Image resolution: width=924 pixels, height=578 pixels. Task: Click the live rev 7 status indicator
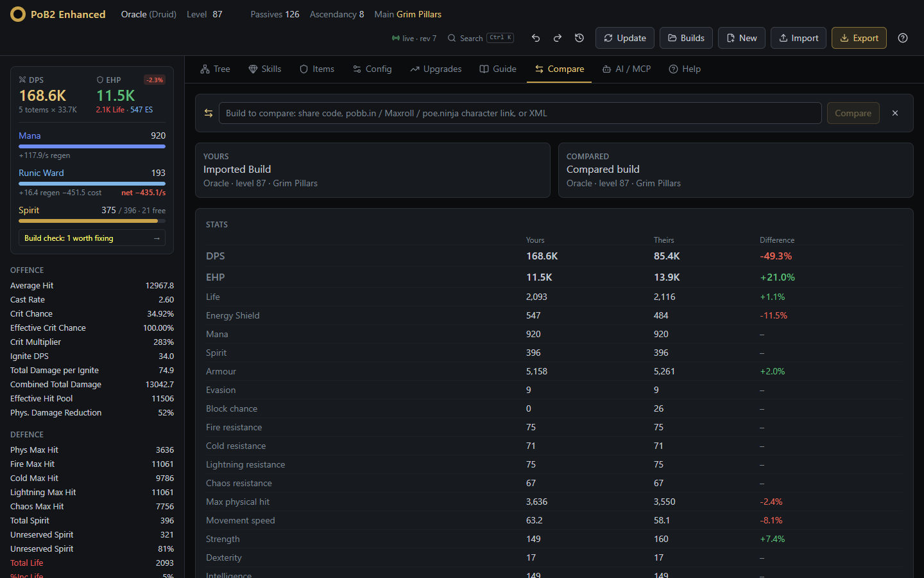tap(414, 39)
